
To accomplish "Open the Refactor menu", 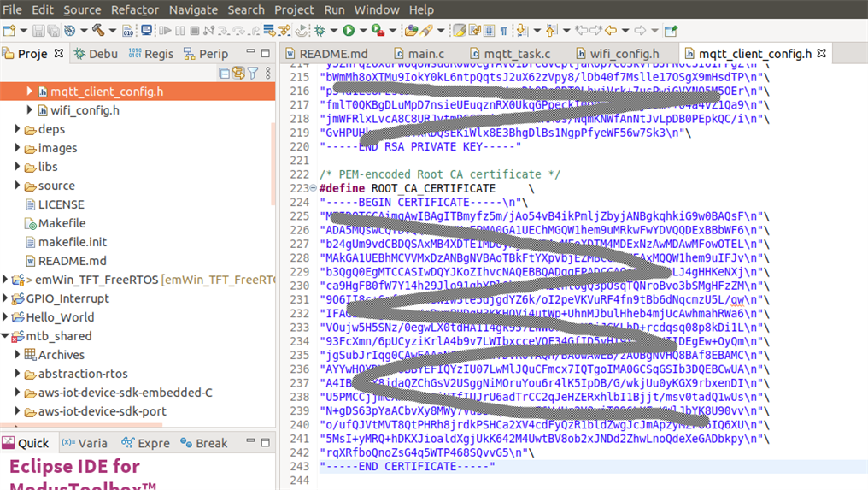I will (x=135, y=9).
